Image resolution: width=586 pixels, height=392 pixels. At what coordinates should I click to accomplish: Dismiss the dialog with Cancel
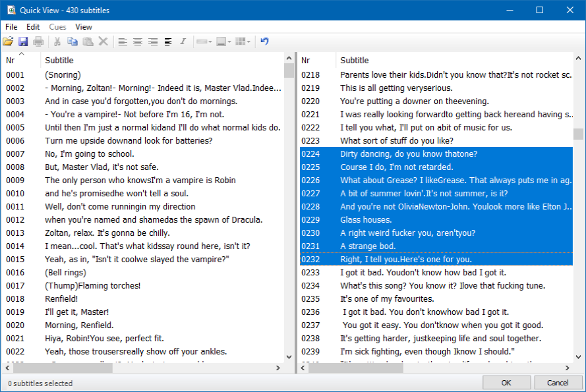(558, 382)
